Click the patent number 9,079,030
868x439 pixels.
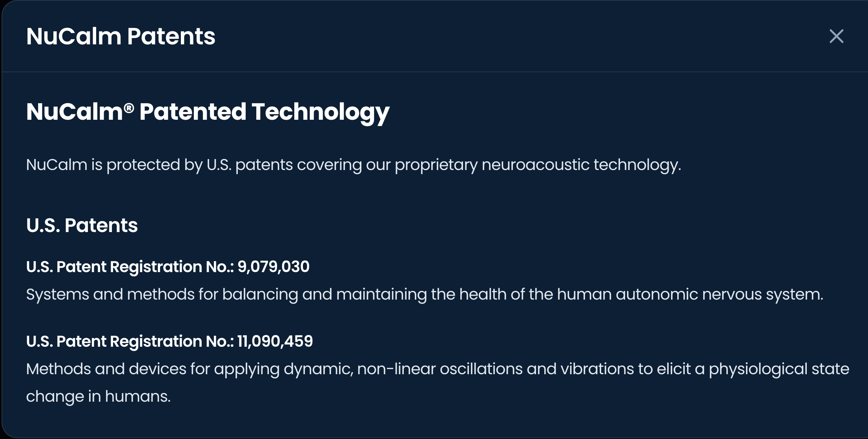click(274, 267)
